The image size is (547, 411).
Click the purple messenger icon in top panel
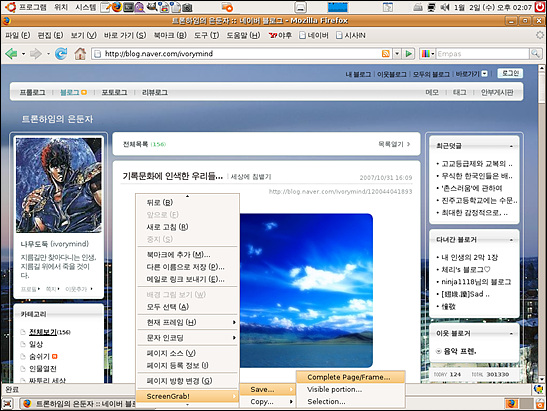139,7
